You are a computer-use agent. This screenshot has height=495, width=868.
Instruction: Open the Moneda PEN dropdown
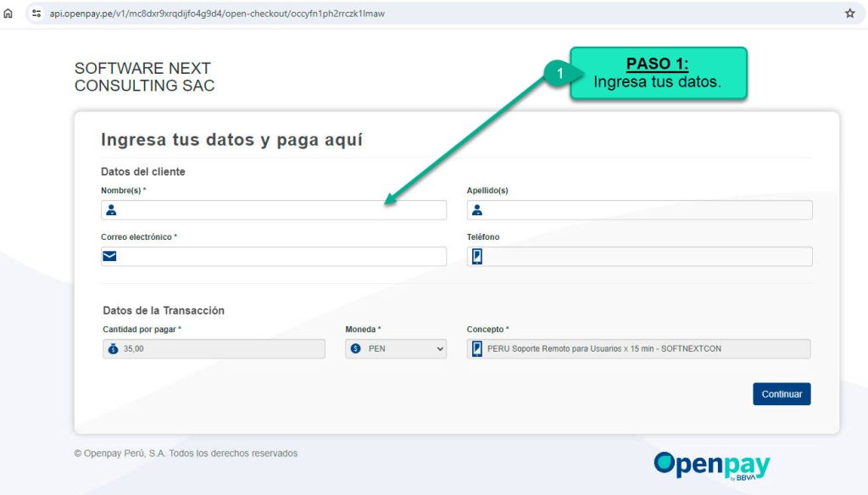point(396,348)
